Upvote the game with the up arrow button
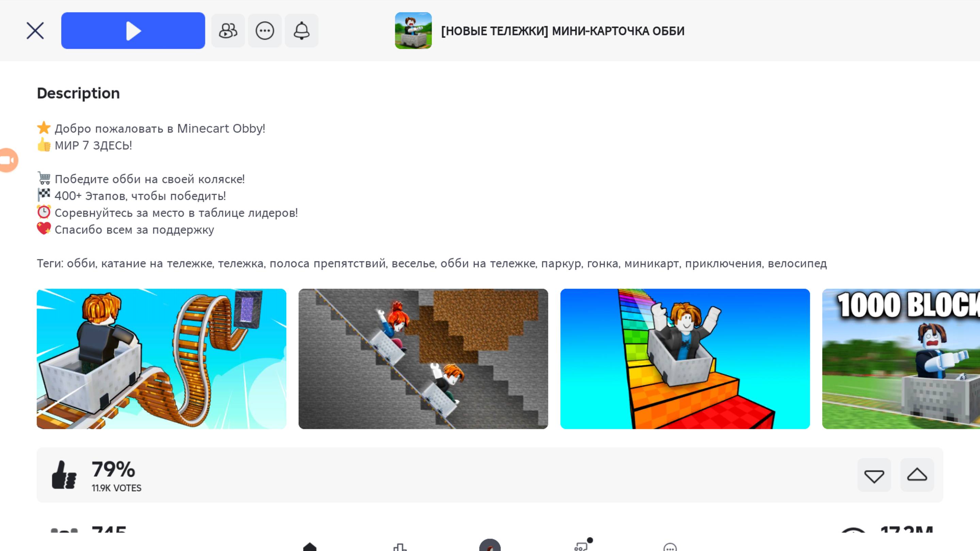This screenshot has height=551, width=980. [x=917, y=475]
